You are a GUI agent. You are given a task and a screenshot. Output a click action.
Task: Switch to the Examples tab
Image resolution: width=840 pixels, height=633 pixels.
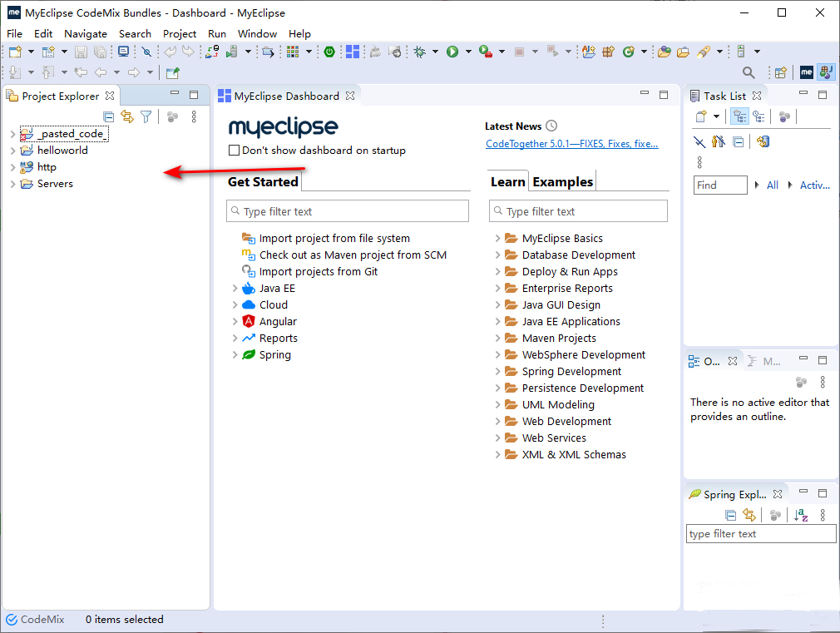pos(562,182)
